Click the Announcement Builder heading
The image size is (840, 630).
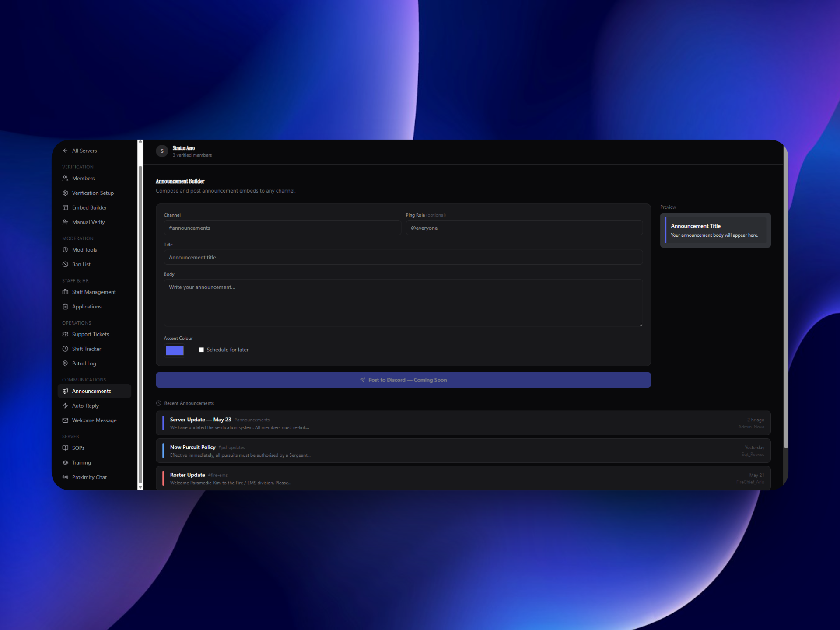[180, 181]
